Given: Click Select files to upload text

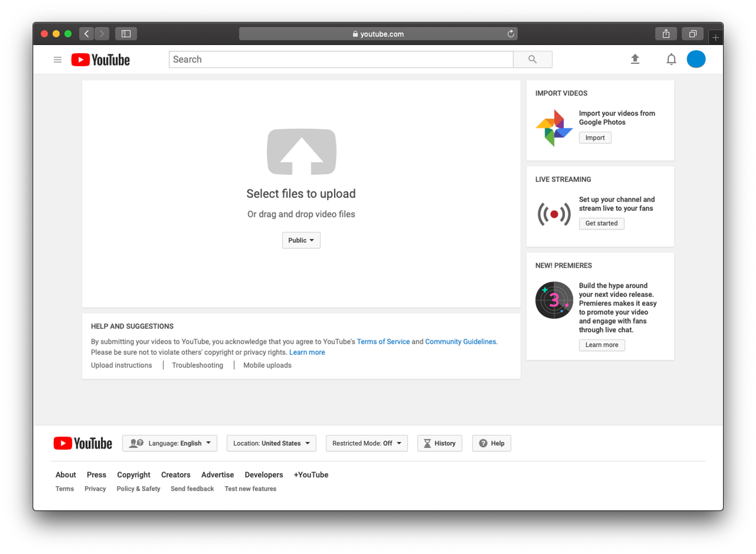Looking at the screenshot, I should point(301,193).
